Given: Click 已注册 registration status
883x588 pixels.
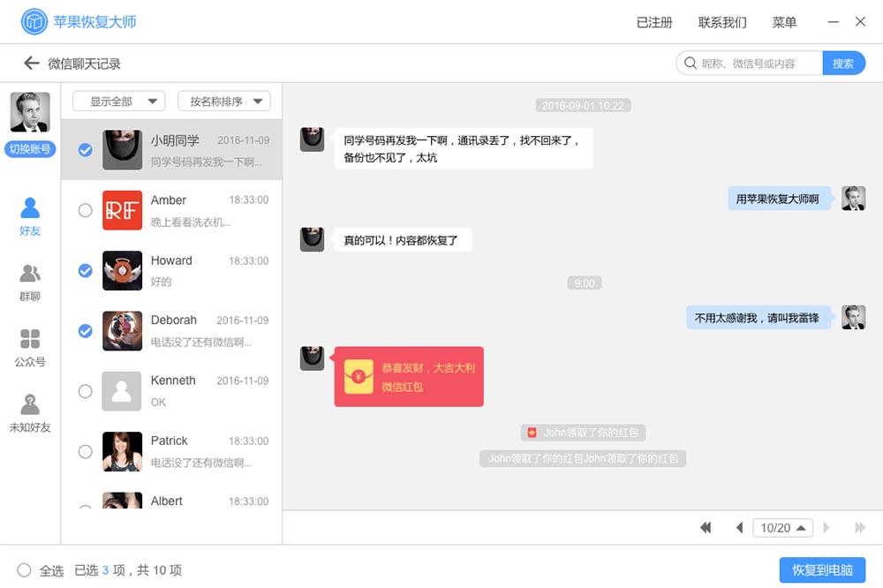Looking at the screenshot, I should click(x=654, y=22).
